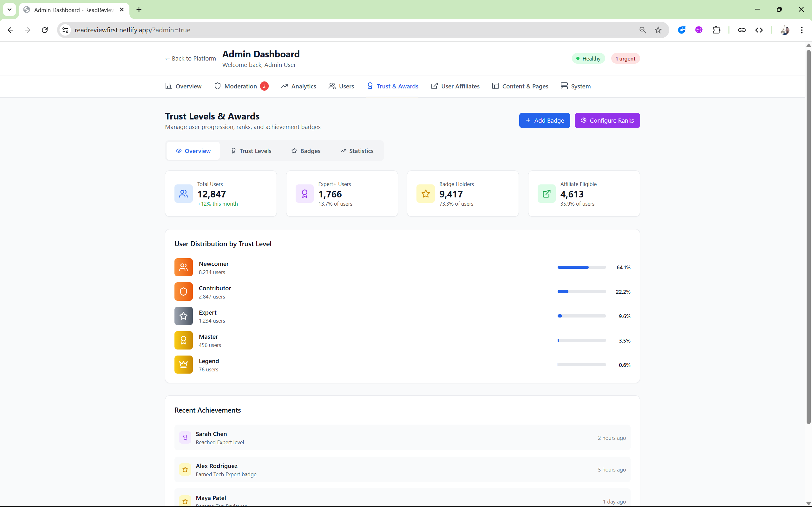This screenshot has height=507, width=812.
Task: Click the Configure Ranks button
Action: (x=607, y=120)
